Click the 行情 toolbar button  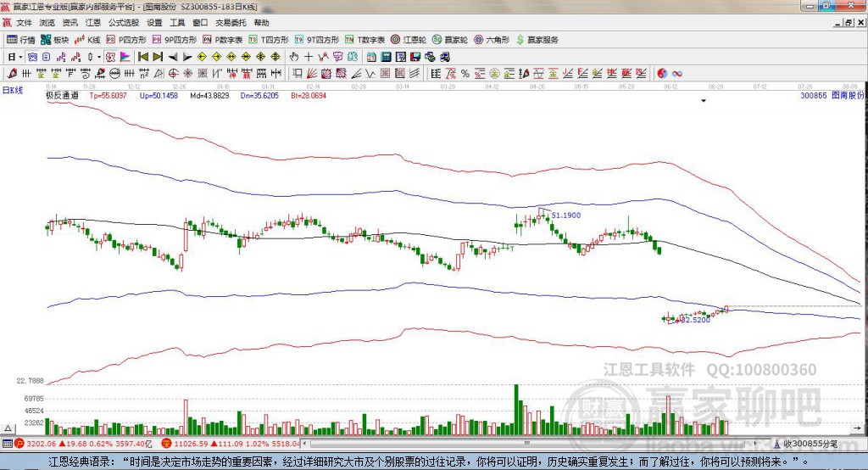(21, 40)
